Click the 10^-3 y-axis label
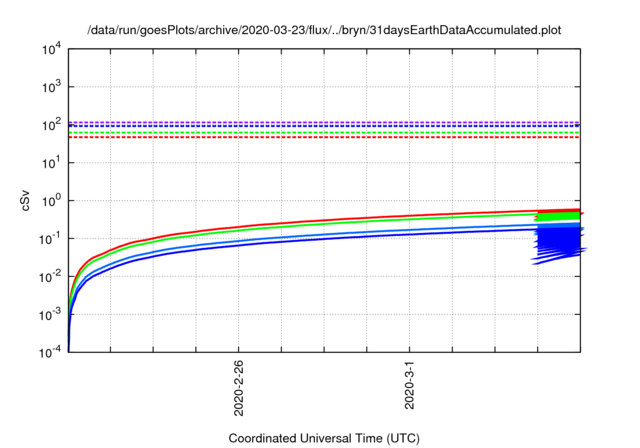This screenshot has height=448, width=640. point(51,314)
